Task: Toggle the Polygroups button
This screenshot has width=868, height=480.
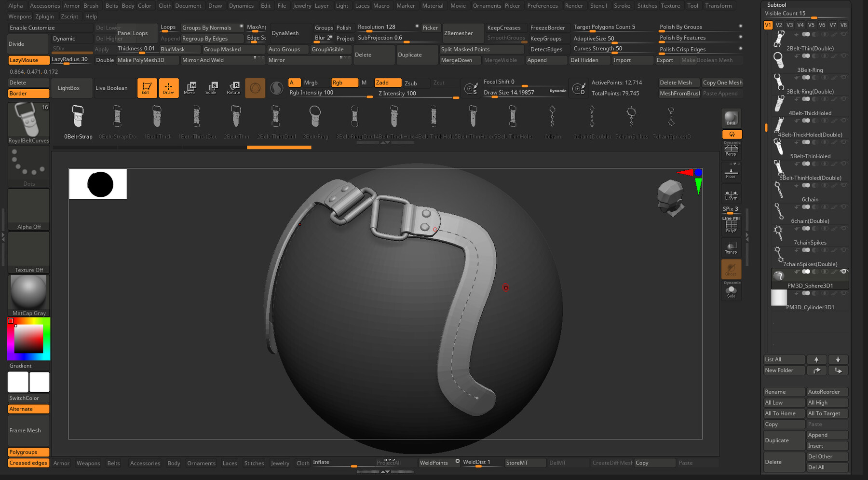Action: (x=29, y=452)
